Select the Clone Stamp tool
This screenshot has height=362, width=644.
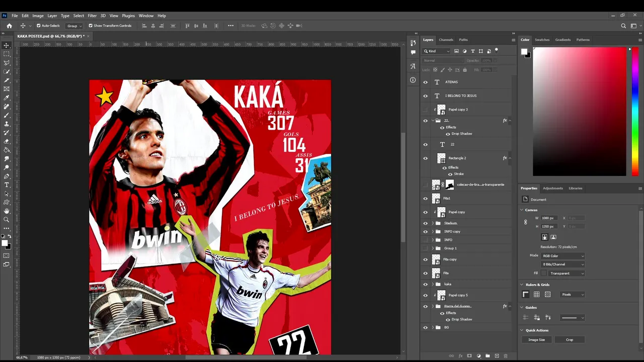(7, 124)
